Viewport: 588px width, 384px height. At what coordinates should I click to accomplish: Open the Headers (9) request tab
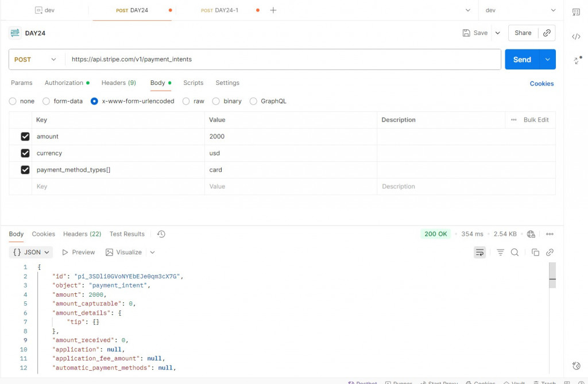tap(118, 83)
